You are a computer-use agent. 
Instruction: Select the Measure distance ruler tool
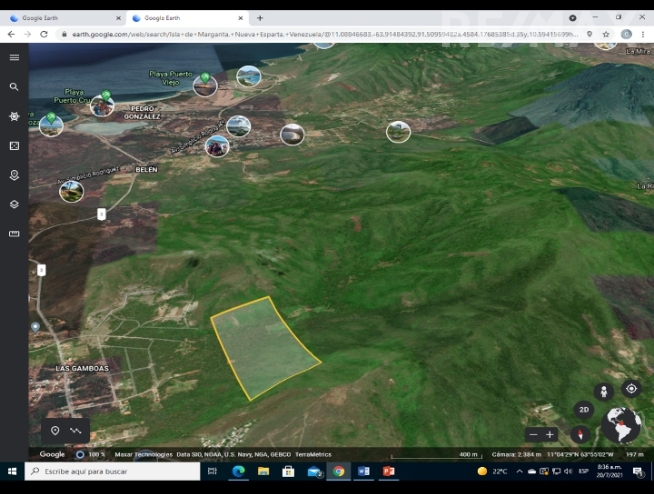click(x=14, y=234)
